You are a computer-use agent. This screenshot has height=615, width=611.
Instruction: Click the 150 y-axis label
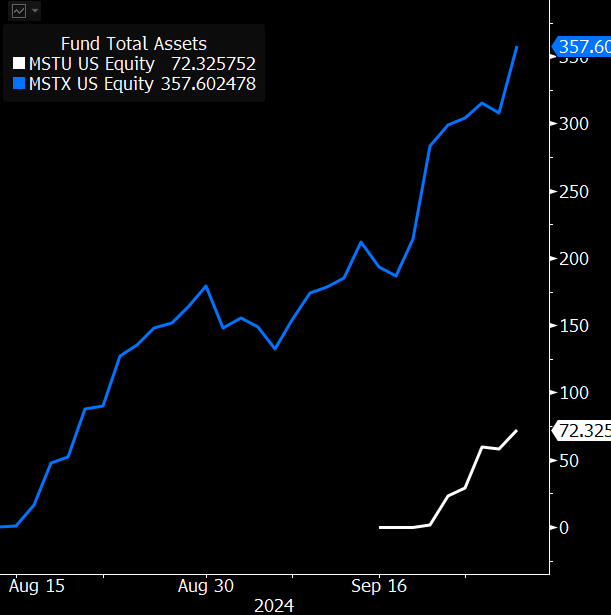pyautogui.click(x=574, y=326)
